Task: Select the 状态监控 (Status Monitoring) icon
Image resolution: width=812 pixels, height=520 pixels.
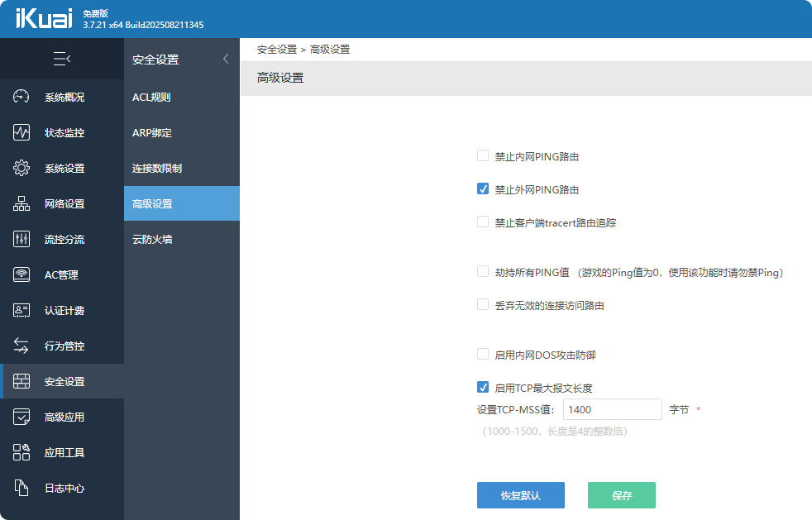Action: (62, 132)
